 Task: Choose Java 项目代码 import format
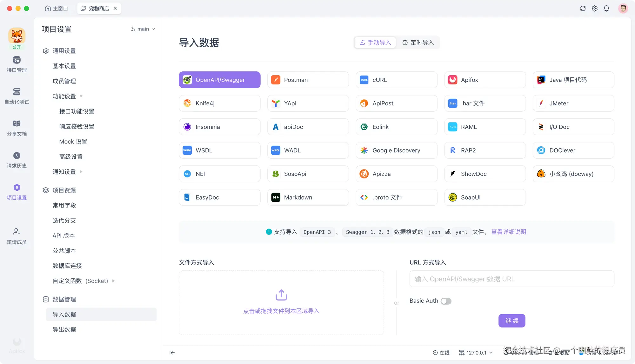click(573, 80)
